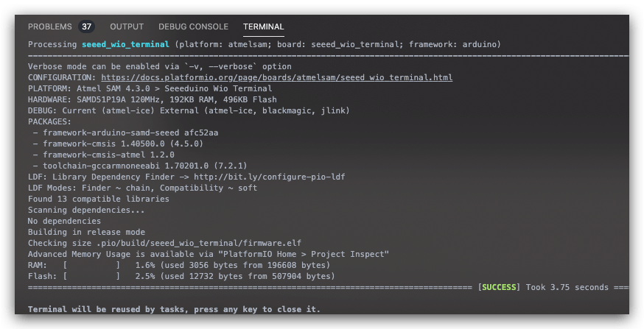Screen dimensions: 644x329
Task: Click the Flash usage progress bar
Action: point(91,276)
